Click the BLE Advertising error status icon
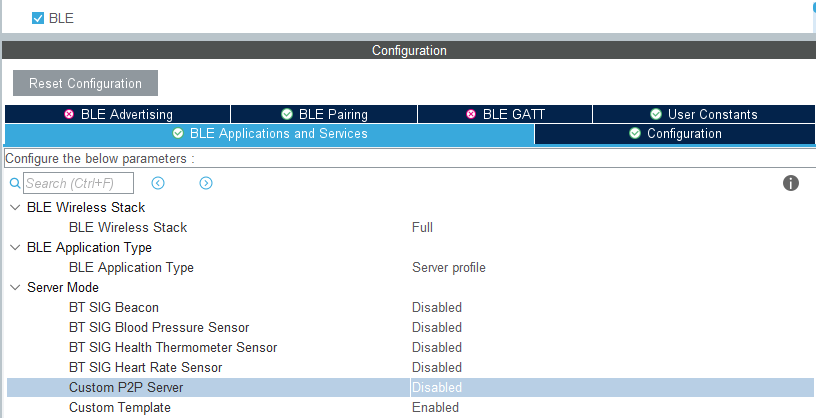This screenshot has height=418, width=816. 69,115
